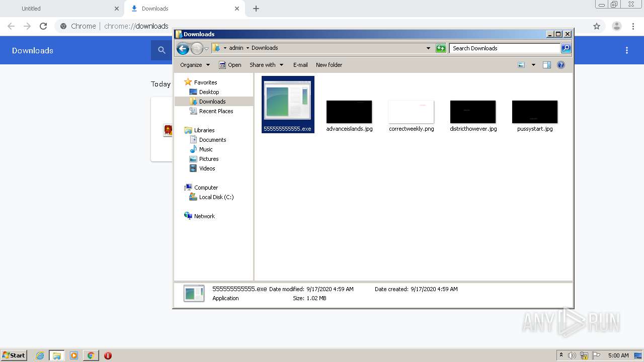Open a new Chrome tab
The image size is (644, 362).
(x=256, y=9)
